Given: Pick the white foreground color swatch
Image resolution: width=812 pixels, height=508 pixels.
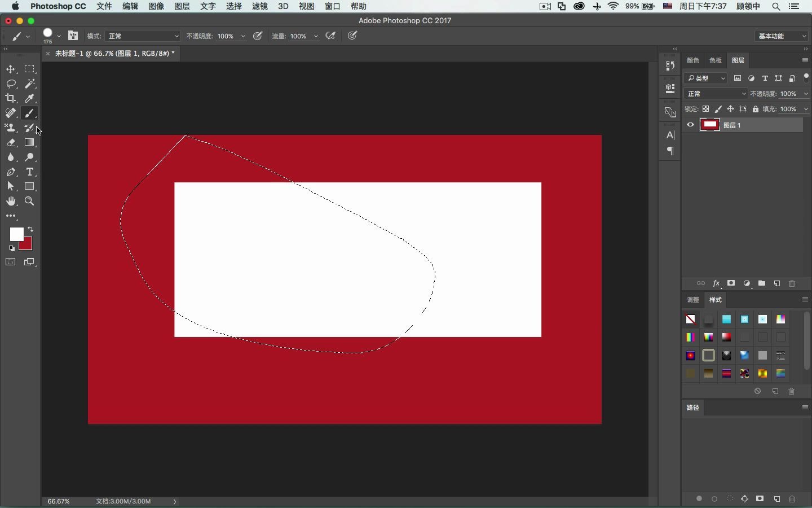Looking at the screenshot, I should (15, 233).
